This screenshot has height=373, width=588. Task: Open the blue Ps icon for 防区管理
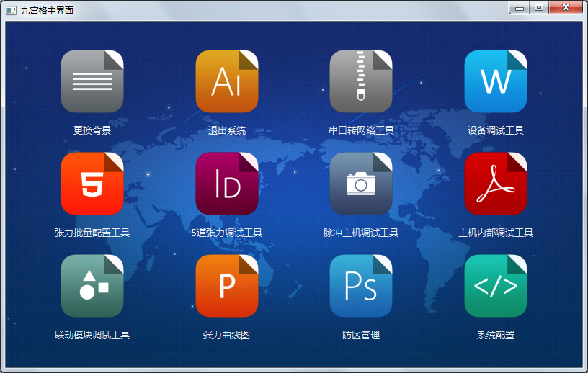pyautogui.click(x=361, y=286)
